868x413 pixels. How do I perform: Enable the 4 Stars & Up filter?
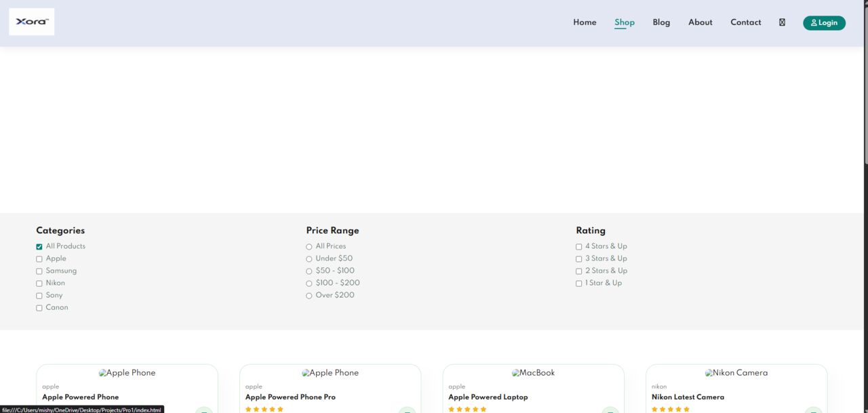(579, 247)
